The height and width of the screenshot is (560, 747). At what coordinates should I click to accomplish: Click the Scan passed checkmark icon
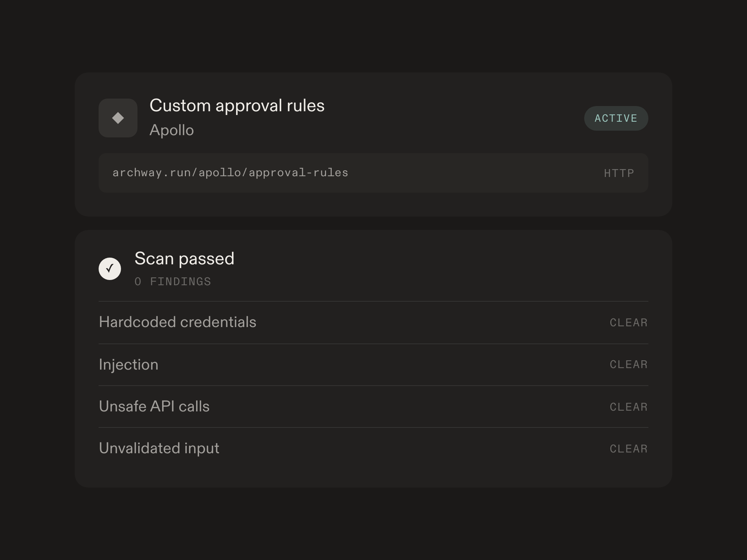pos(110,269)
